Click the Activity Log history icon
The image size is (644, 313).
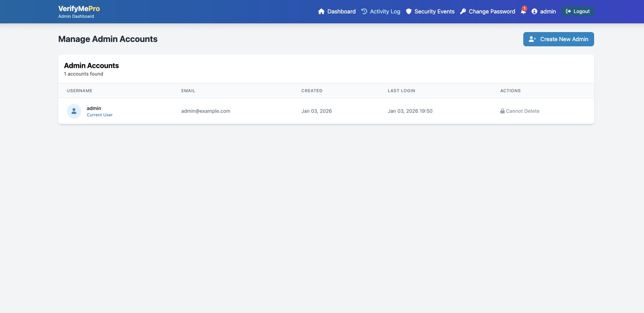click(x=364, y=11)
